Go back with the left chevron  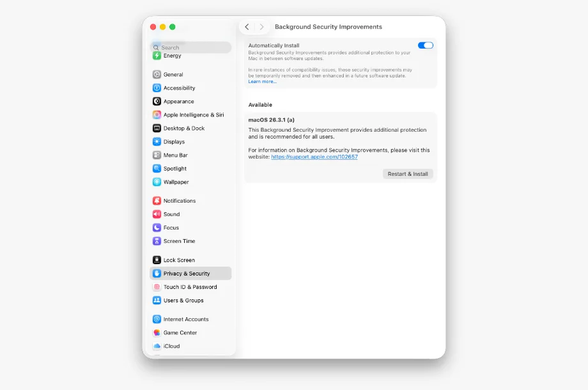pyautogui.click(x=247, y=27)
